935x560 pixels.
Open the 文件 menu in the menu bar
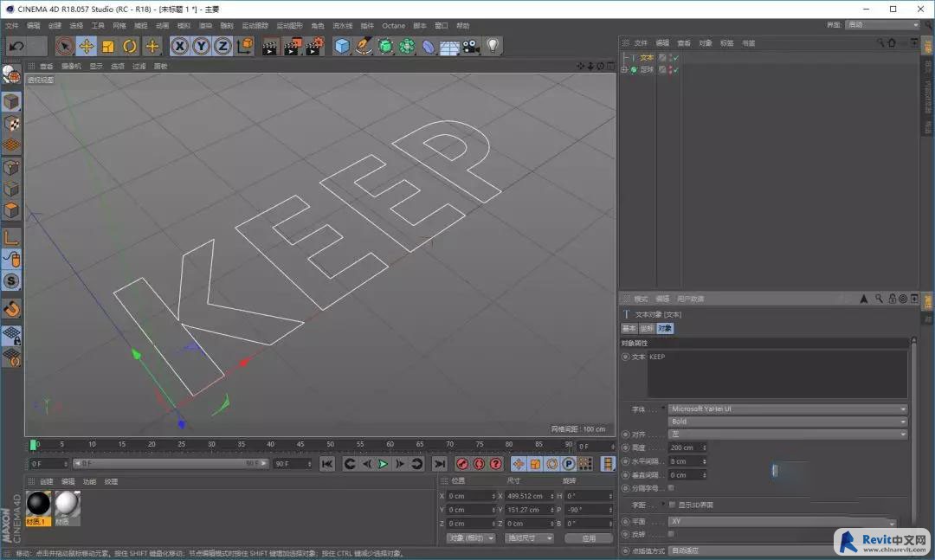(12, 26)
